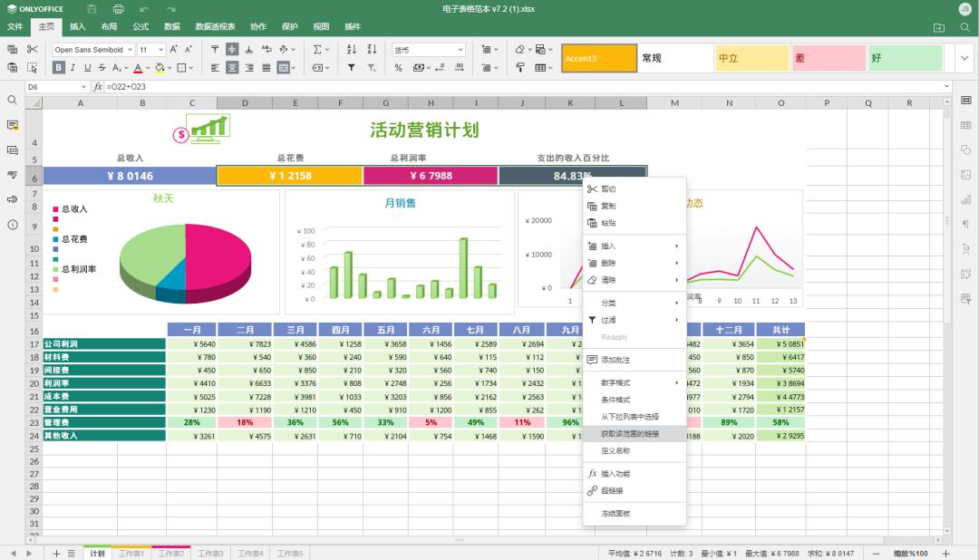The image size is (979, 560).
Task: Open the comments panel on the left sidebar
Action: pyautogui.click(x=12, y=127)
